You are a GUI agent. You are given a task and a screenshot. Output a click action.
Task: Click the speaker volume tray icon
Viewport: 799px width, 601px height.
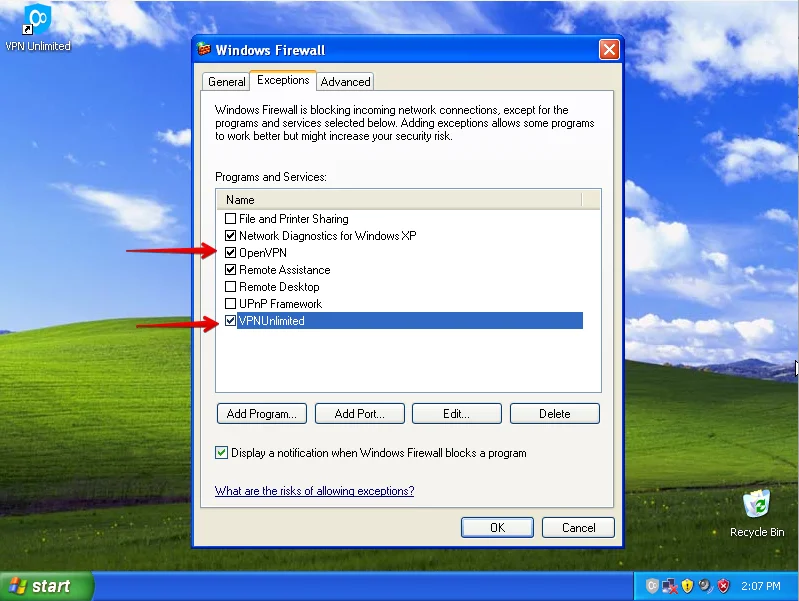pos(705,586)
